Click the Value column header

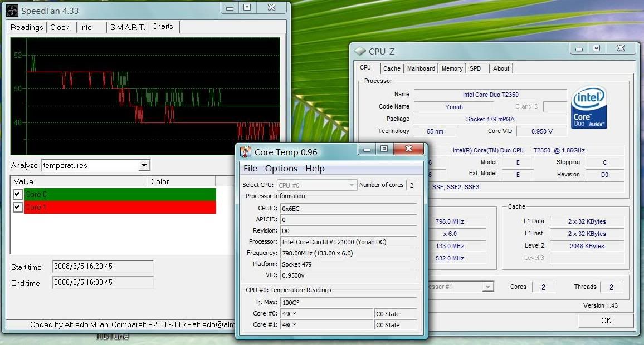pos(78,181)
